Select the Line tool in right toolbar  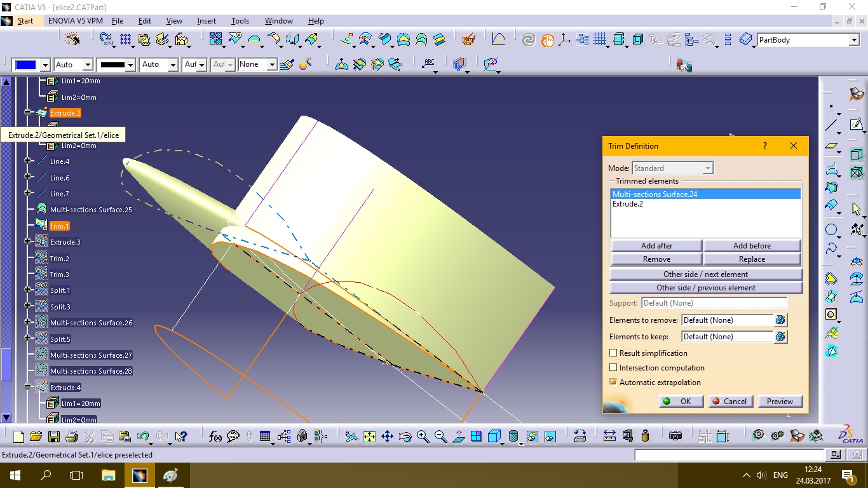[831, 125]
